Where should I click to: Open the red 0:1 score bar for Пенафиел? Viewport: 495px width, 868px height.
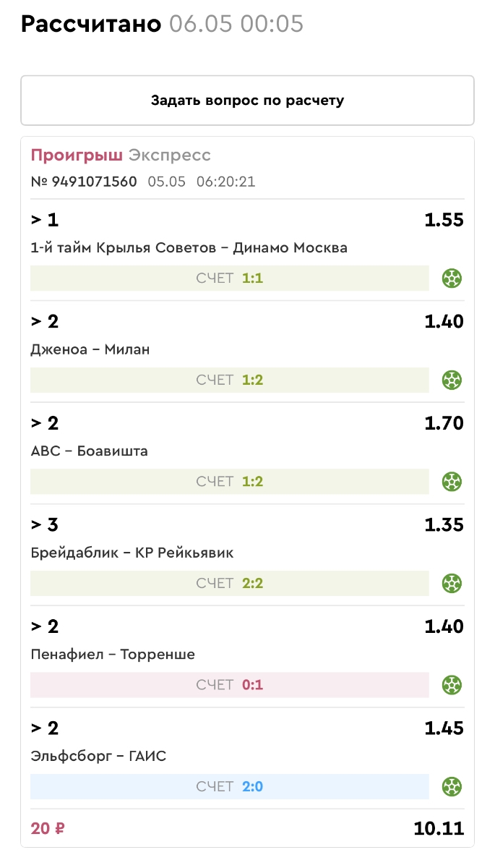coord(230,684)
